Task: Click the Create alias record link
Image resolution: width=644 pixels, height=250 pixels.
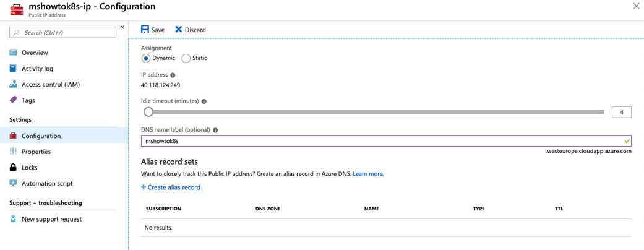Action: tap(171, 187)
